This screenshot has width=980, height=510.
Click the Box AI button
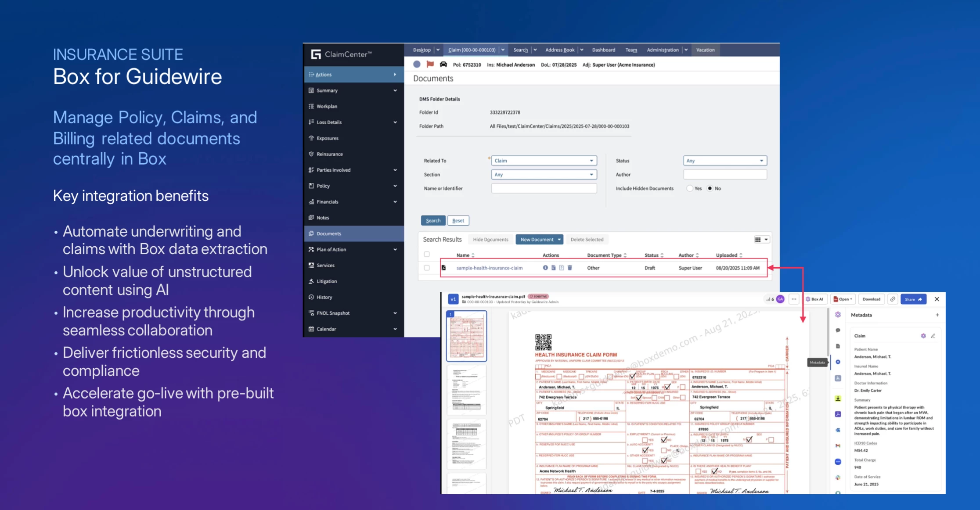815,299
